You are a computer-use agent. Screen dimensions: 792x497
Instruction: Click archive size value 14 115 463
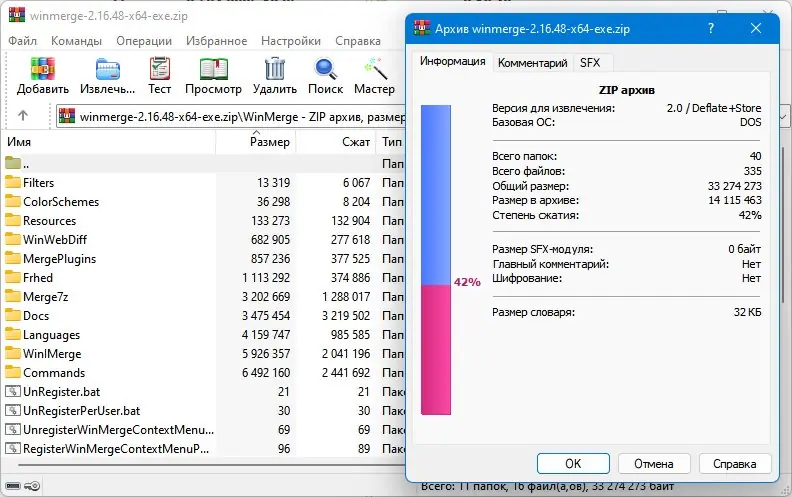tap(734, 200)
